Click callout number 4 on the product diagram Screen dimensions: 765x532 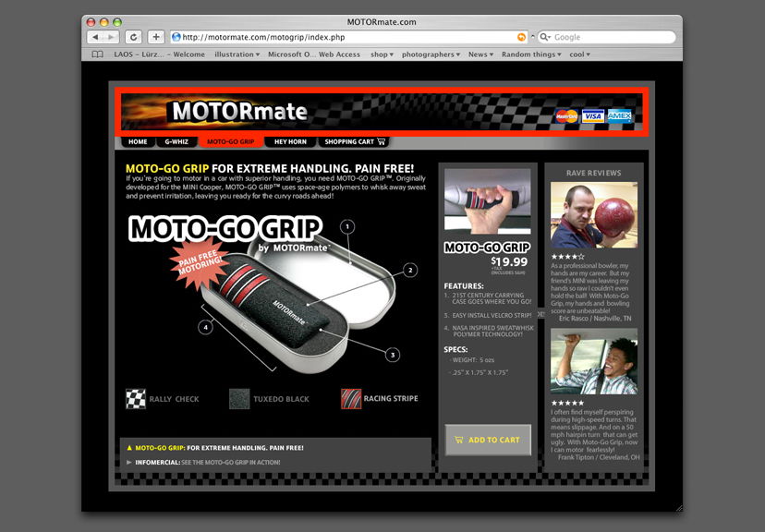point(205,327)
